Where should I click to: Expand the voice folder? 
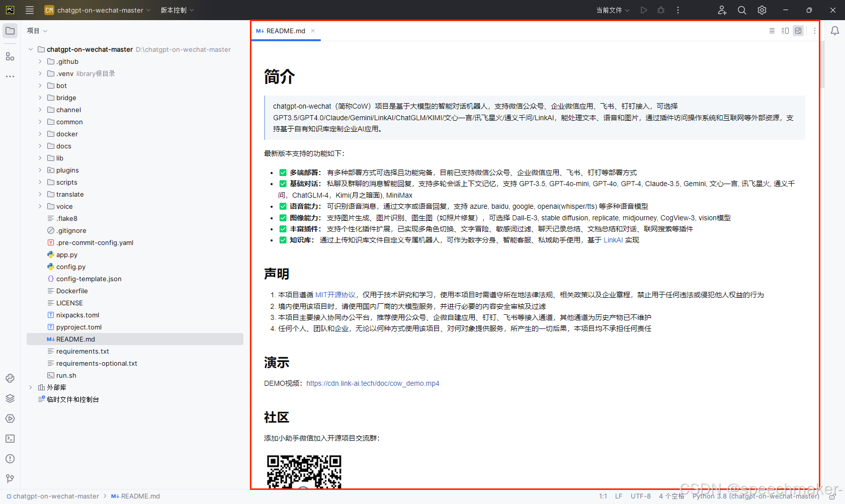coord(40,206)
